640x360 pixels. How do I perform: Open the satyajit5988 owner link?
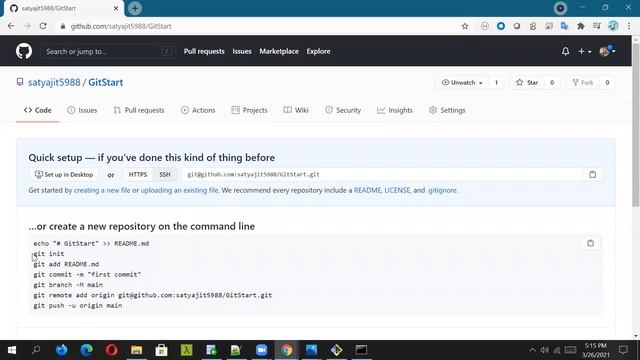(54, 82)
